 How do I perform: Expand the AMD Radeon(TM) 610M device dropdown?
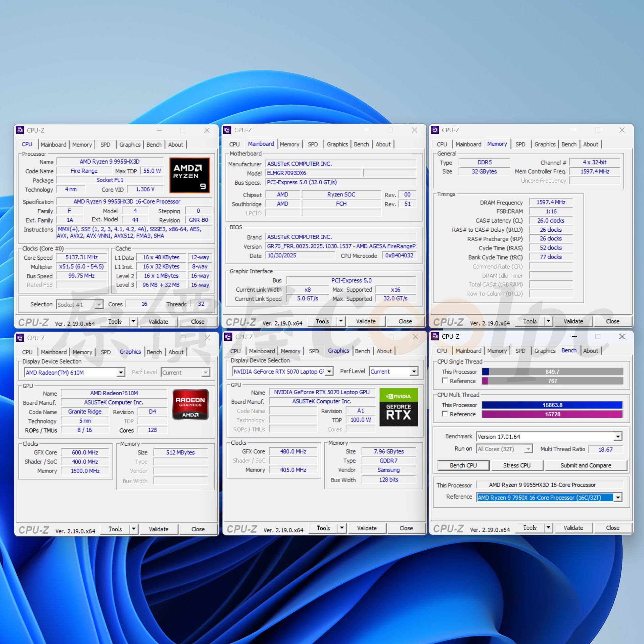[121, 372]
